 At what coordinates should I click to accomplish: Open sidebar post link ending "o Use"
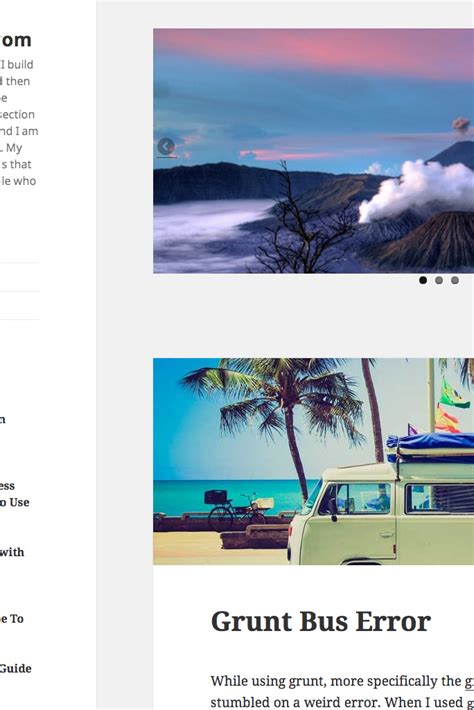14,502
